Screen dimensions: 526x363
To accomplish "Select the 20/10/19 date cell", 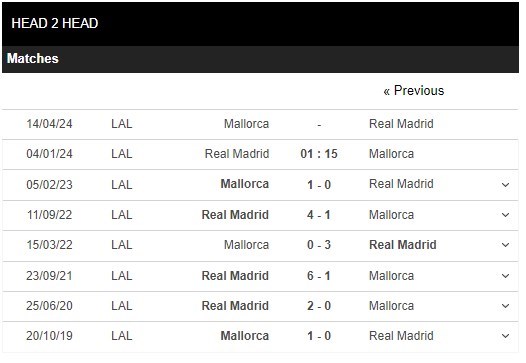I will point(49,336).
